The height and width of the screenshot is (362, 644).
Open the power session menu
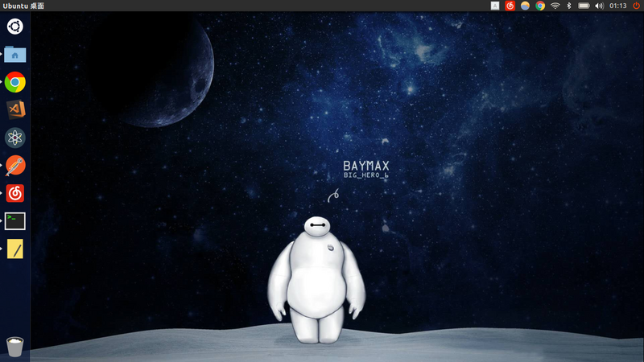click(636, 6)
